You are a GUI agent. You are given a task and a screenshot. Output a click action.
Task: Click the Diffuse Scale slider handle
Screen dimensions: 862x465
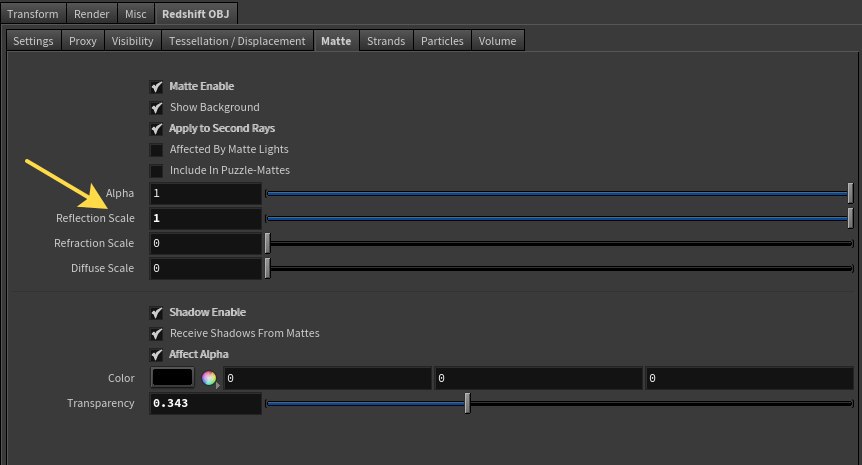point(268,268)
